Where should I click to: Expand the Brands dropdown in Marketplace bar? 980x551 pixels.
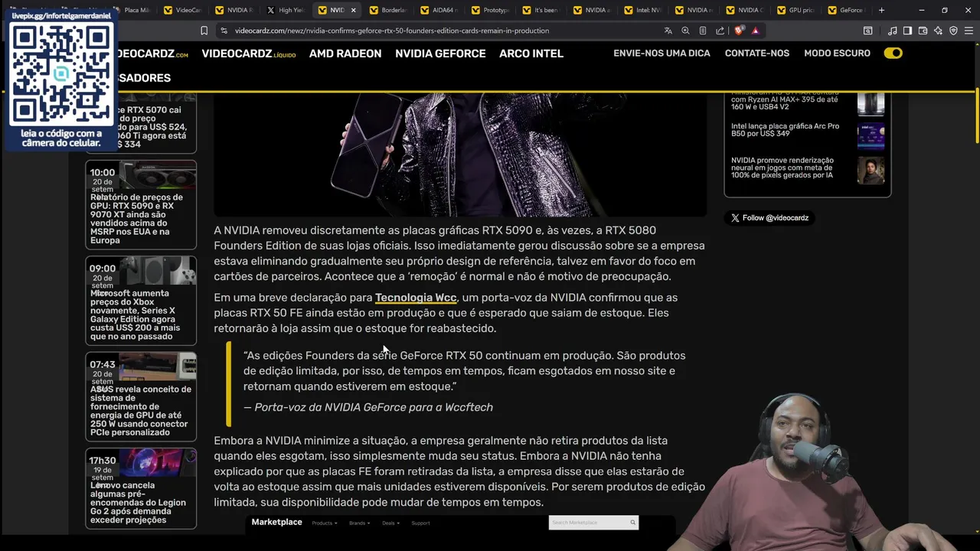coord(359,523)
